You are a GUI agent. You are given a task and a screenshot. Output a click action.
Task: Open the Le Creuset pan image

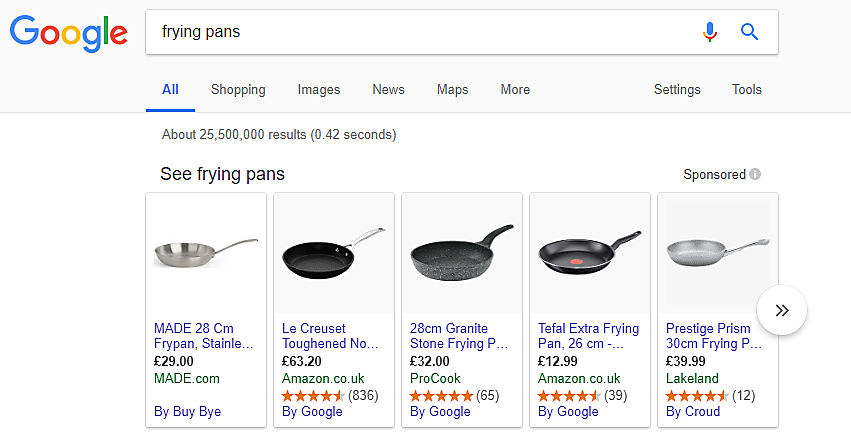334,252
